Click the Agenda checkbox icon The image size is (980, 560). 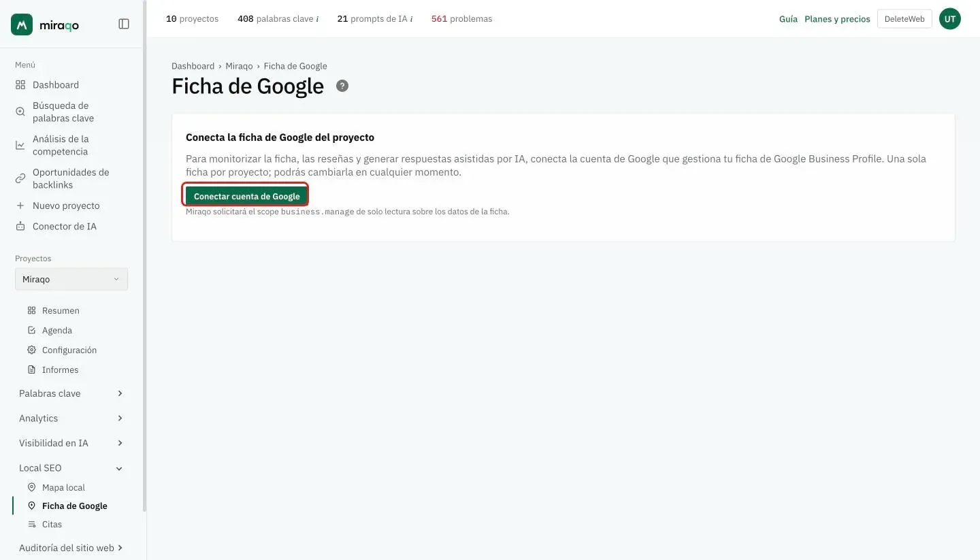tap(31, 330)
